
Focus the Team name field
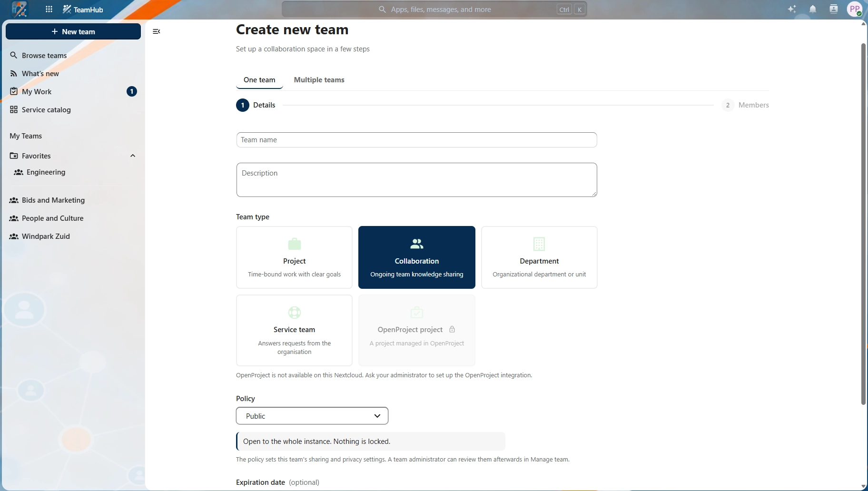pos(416,140)
